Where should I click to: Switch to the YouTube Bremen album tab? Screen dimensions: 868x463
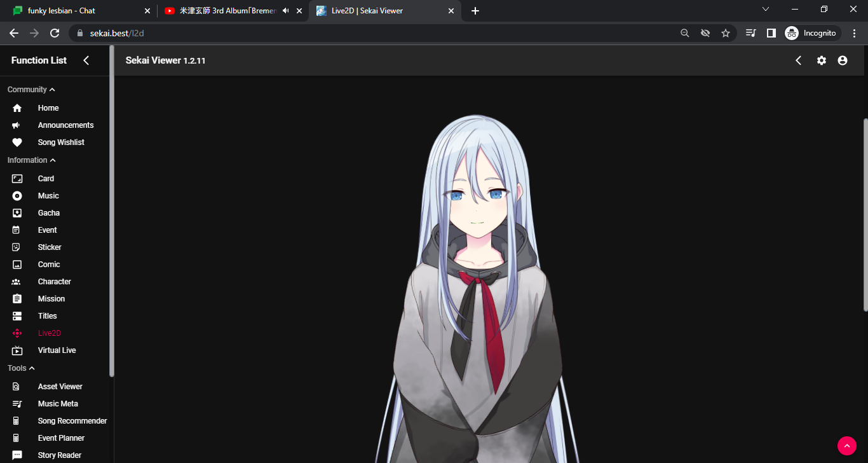pos(233,11)
